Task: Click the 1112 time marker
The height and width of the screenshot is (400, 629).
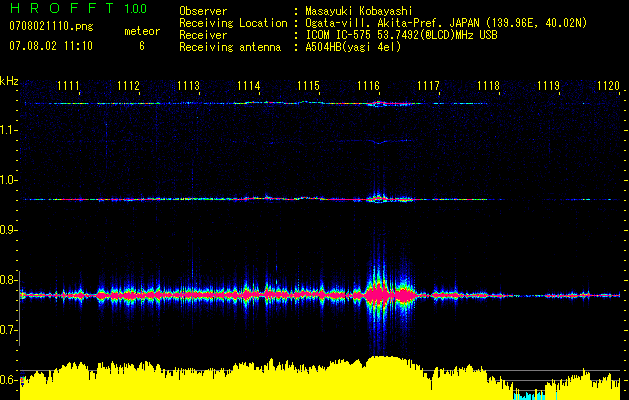Action: [128, 86]
